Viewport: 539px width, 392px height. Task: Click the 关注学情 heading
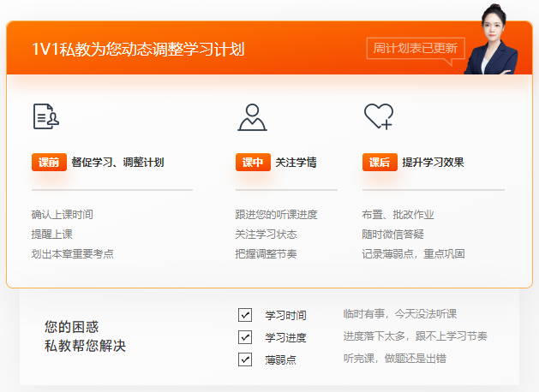pos(296,162)
